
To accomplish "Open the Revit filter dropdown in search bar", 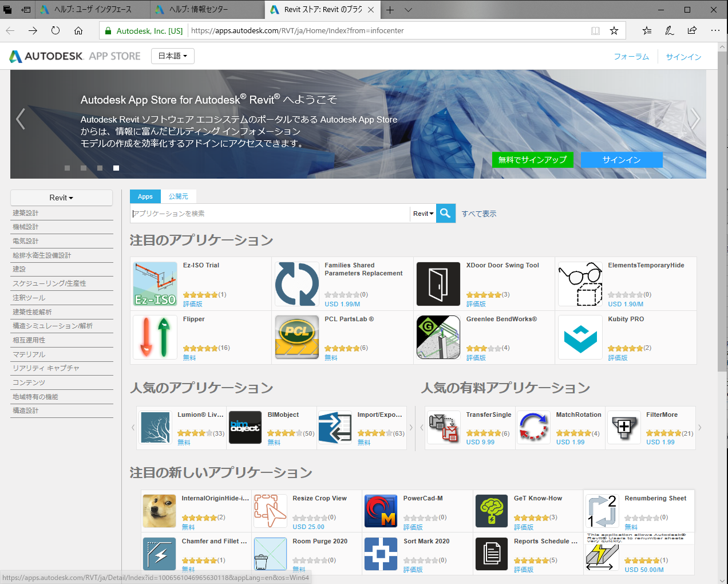I will [x=424, y=214].
